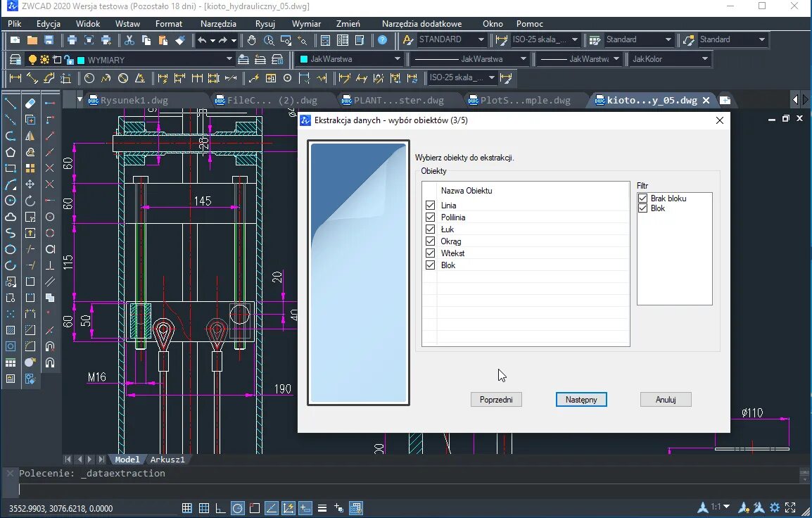Uncheck the Linia object checkbox
Viewport: 812px width, 518px height.
point(430,206)
